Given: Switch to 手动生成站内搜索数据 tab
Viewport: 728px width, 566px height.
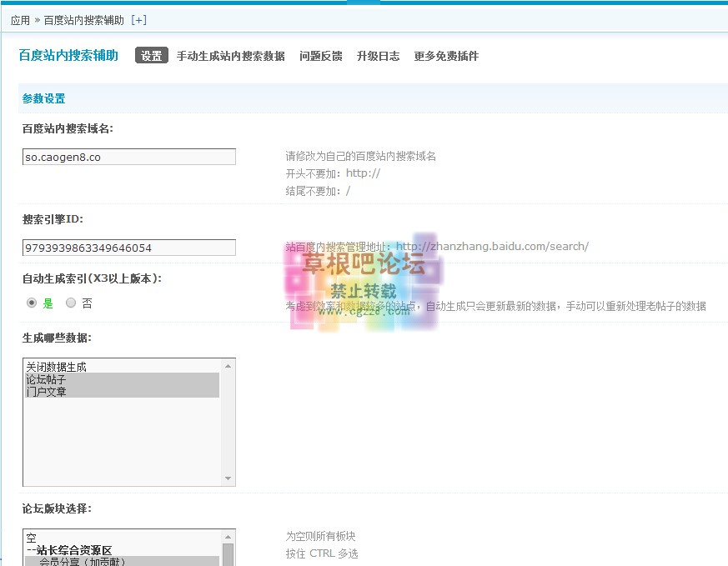Looking at the screenshot, I should tap(230, 57).
